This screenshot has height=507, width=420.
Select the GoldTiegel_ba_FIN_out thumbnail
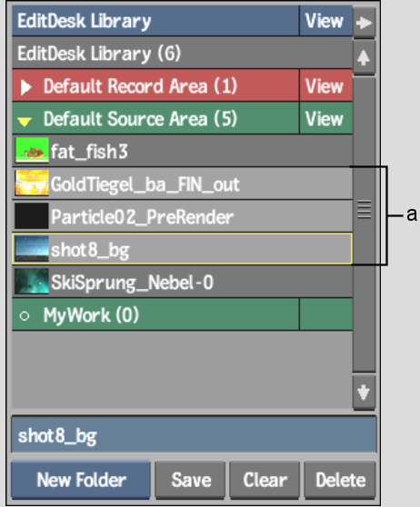point(32,183)
